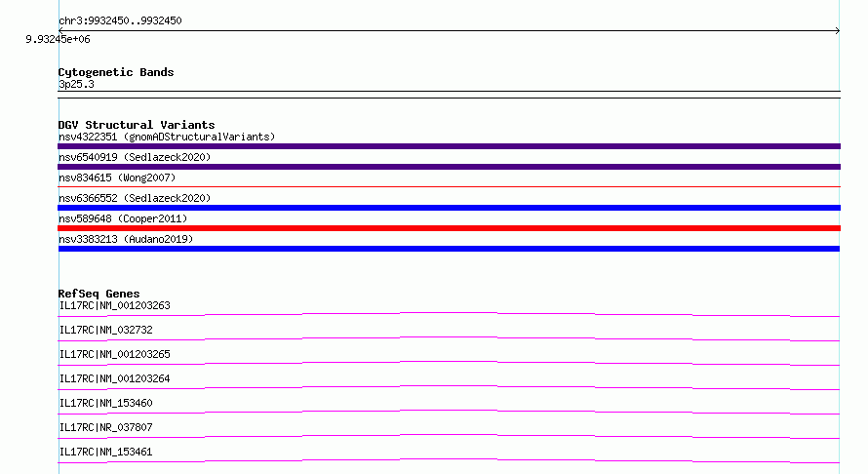Click the 9.93245e+06 scale coordinate
The image size is (868, 474).
(58, 39)
